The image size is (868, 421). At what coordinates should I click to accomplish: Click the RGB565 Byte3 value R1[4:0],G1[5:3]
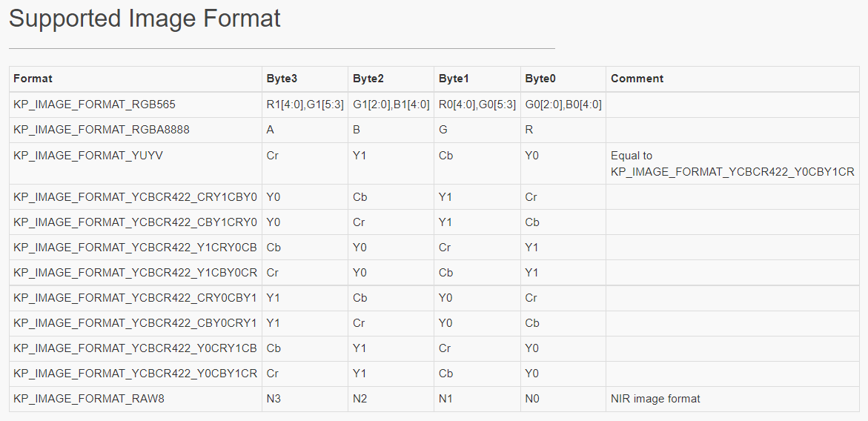click(x=305, y=105)
